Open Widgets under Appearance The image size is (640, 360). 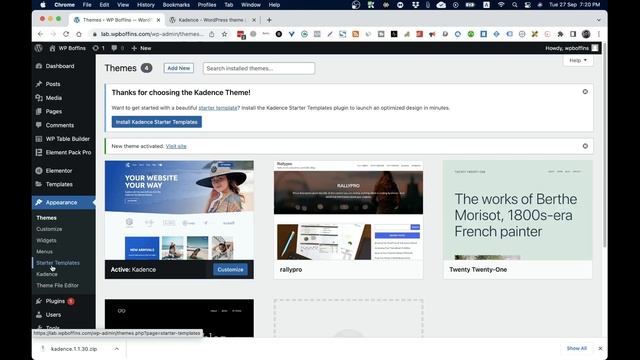(x=46, y=240)
